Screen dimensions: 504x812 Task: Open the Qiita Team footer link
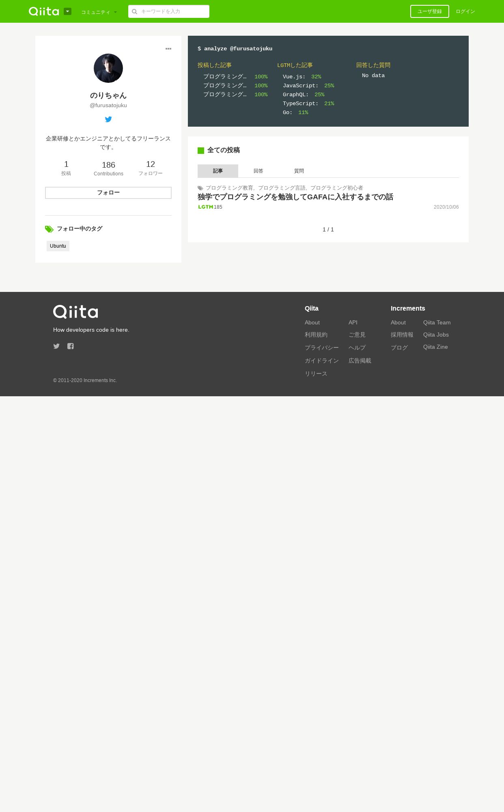437,322
